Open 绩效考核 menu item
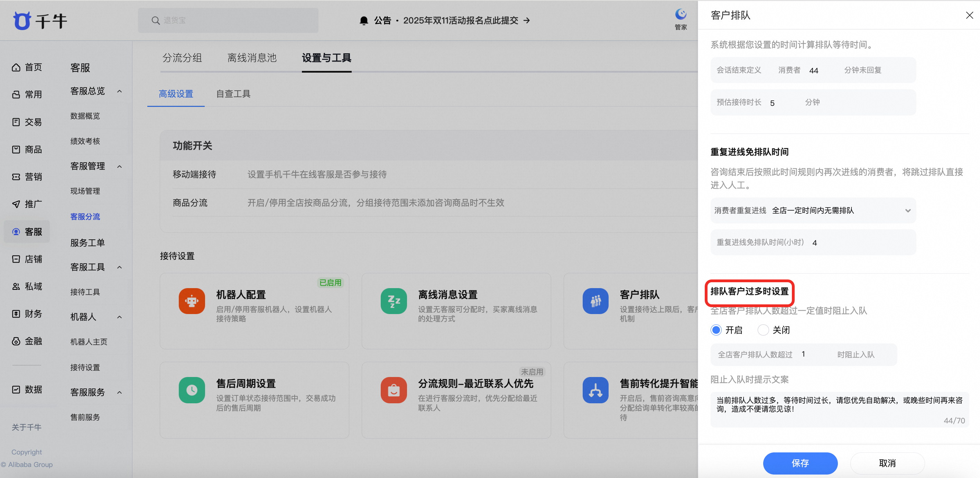 pos(85,141)
